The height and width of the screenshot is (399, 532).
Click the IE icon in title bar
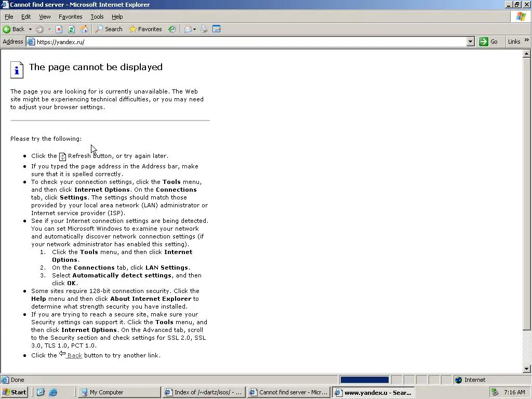[x=5, y=4]
